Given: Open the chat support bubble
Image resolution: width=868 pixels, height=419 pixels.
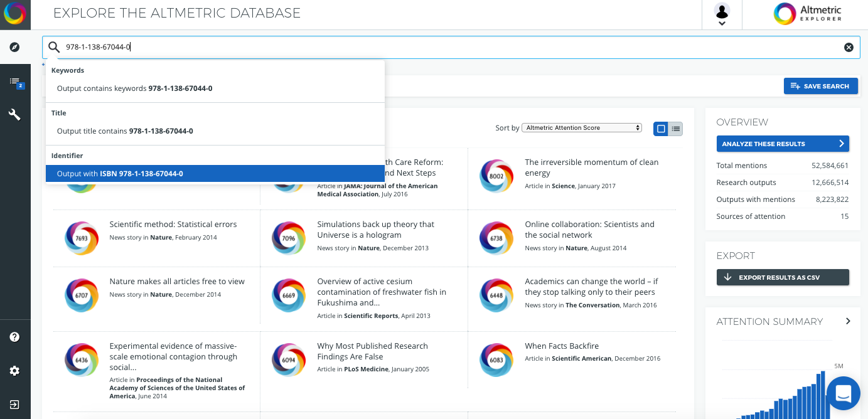Looking at the screenshot, I should [x=843, y=393].
